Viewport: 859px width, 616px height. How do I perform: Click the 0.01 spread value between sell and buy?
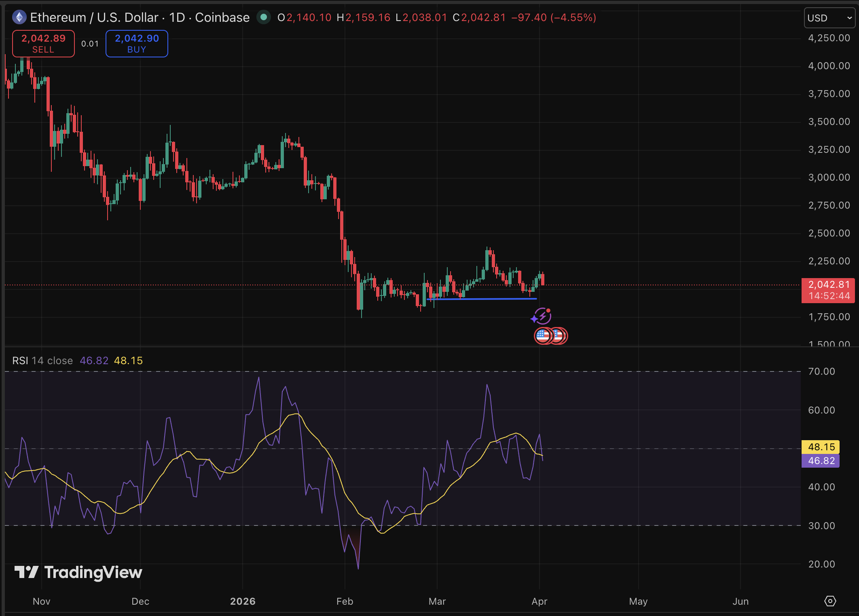(x=90, y=44)
